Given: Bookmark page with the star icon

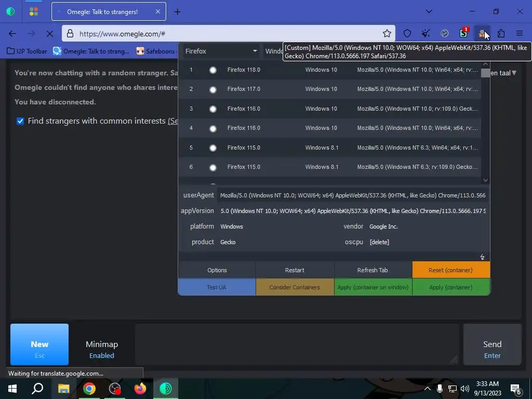Looking at the screenshot, I should pos(387,33).
